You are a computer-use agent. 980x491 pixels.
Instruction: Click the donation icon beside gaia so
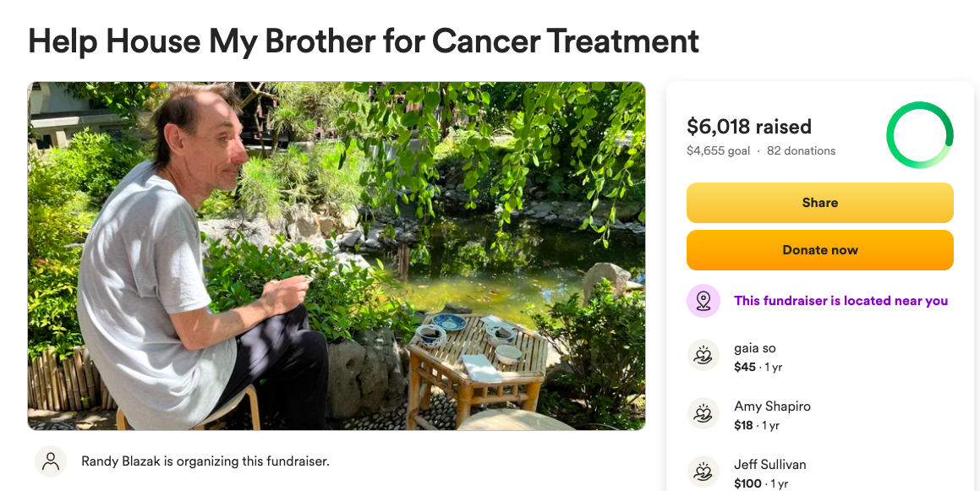coord(704,357)
